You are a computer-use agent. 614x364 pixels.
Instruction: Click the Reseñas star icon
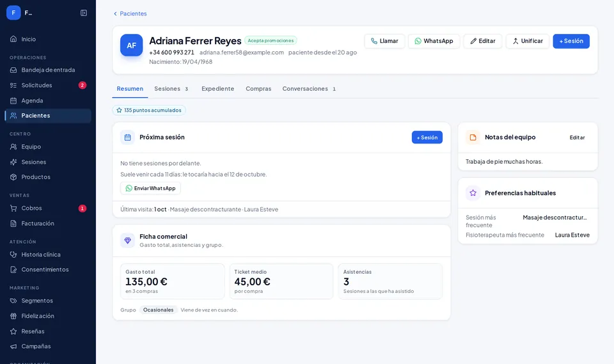point(13,331)
